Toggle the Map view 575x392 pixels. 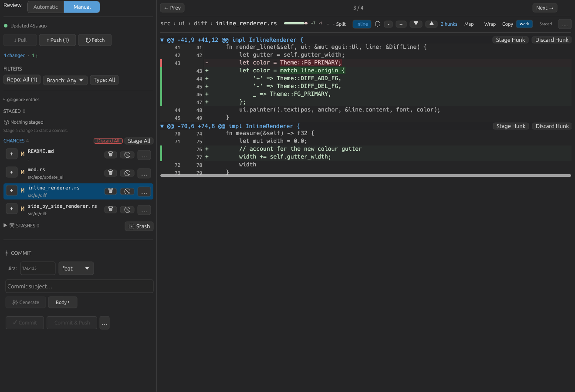tap(469, 24)
